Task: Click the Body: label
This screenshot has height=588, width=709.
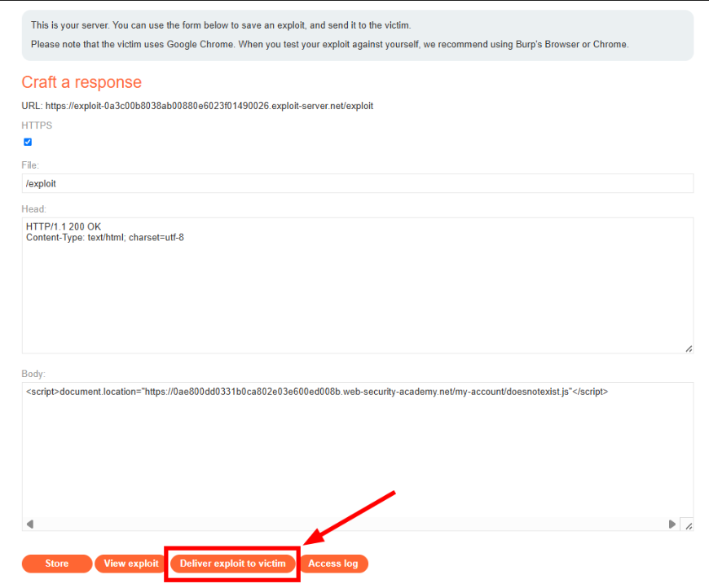Action: (x=33, y=374)
